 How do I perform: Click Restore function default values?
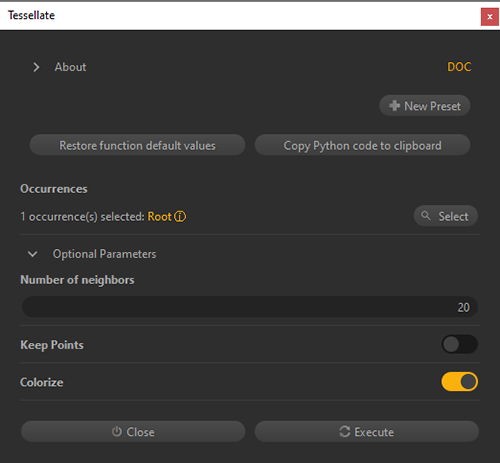coord(137,145)
